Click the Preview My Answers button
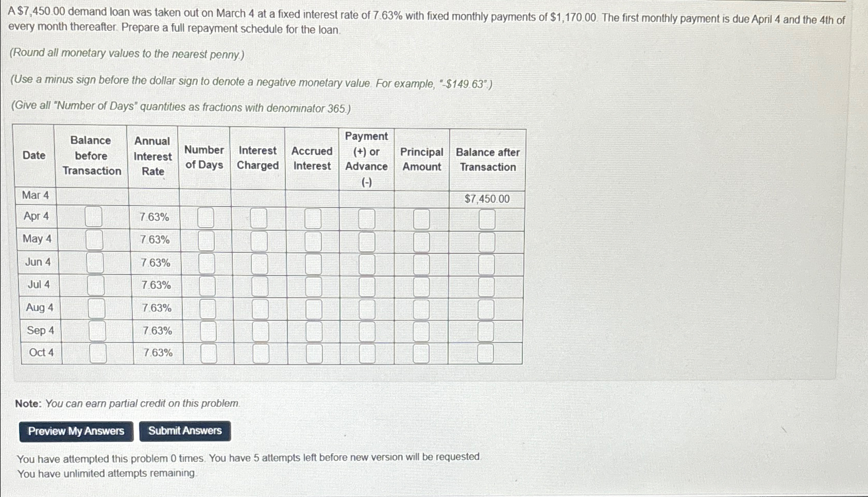Image resolution: width=868 pixels, height=497 pixels. tap(75, 431)
